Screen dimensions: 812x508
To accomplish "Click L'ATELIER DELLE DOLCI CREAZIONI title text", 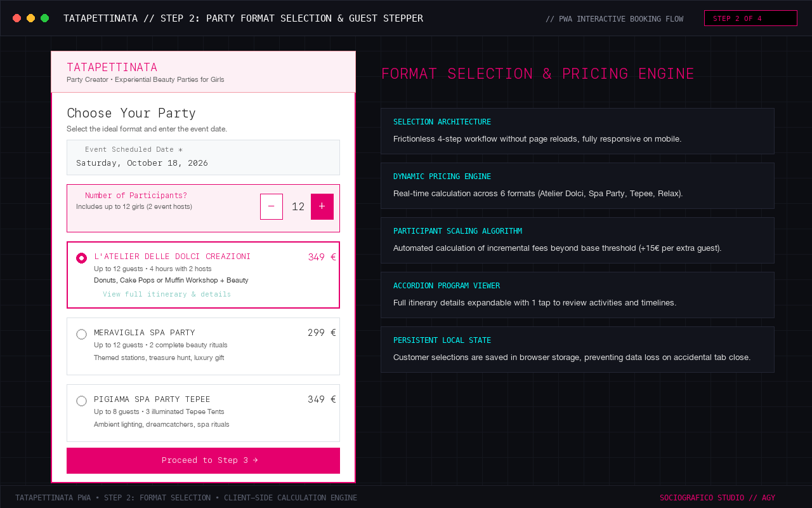I will pos(173,257).
